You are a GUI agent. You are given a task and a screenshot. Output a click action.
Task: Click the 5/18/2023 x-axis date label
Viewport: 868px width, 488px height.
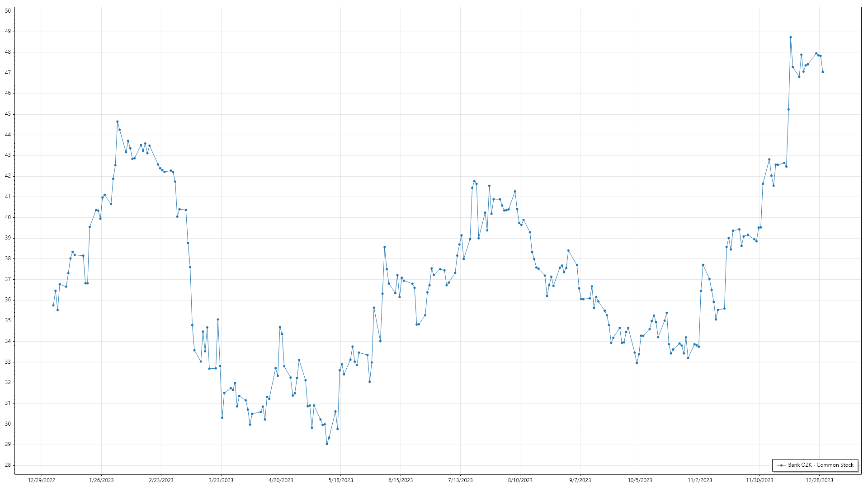(x=340, y=480)
